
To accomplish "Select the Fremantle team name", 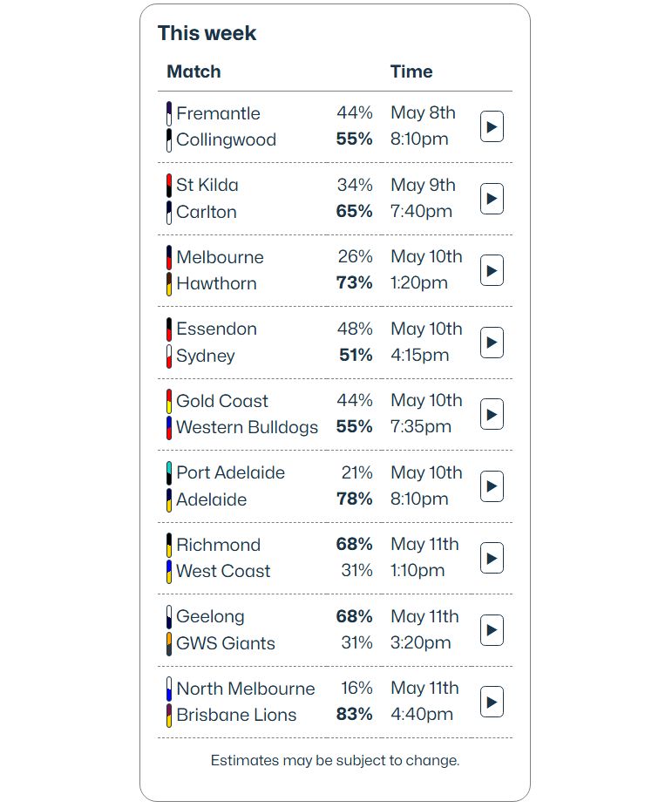I will click(218, 113).
